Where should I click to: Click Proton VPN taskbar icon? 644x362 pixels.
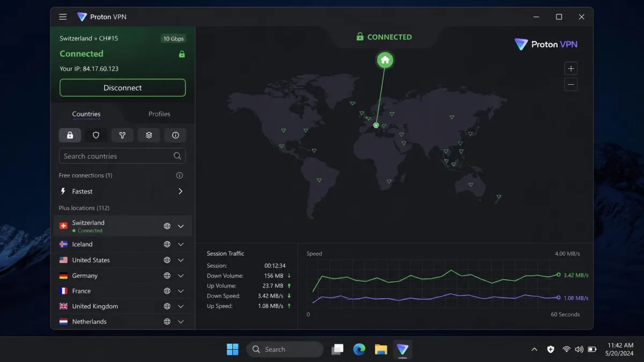point(402,349)
